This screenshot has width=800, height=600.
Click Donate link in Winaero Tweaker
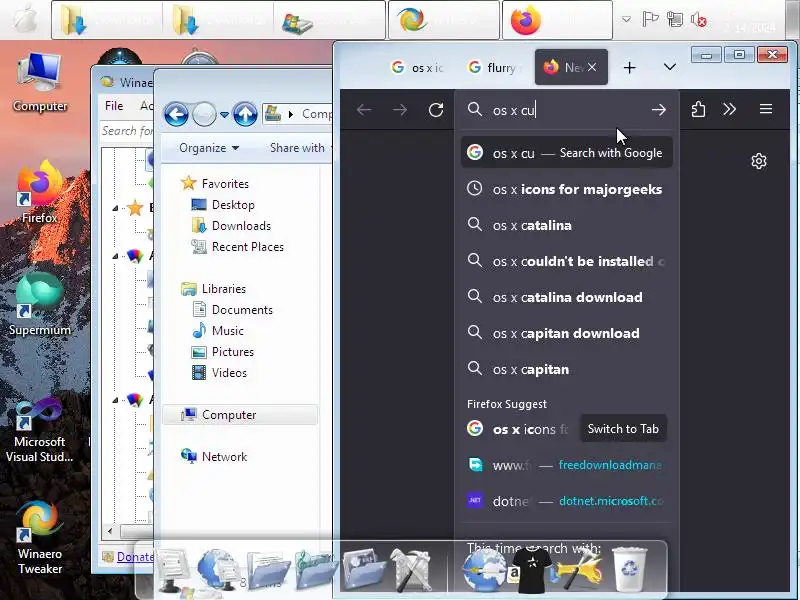pos(134,557)
